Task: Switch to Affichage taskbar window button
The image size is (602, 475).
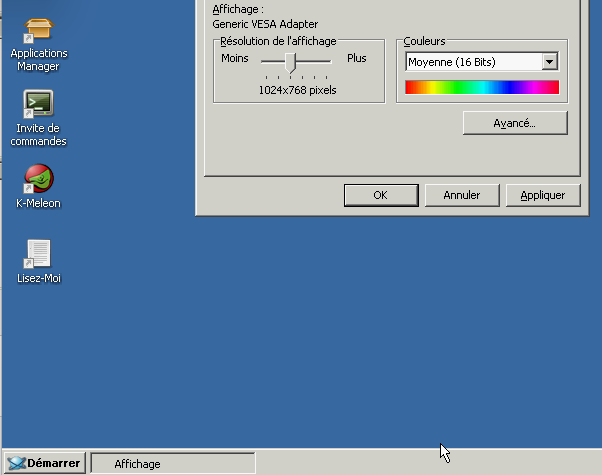Action: pyautogui.click(x=173, y=463)
